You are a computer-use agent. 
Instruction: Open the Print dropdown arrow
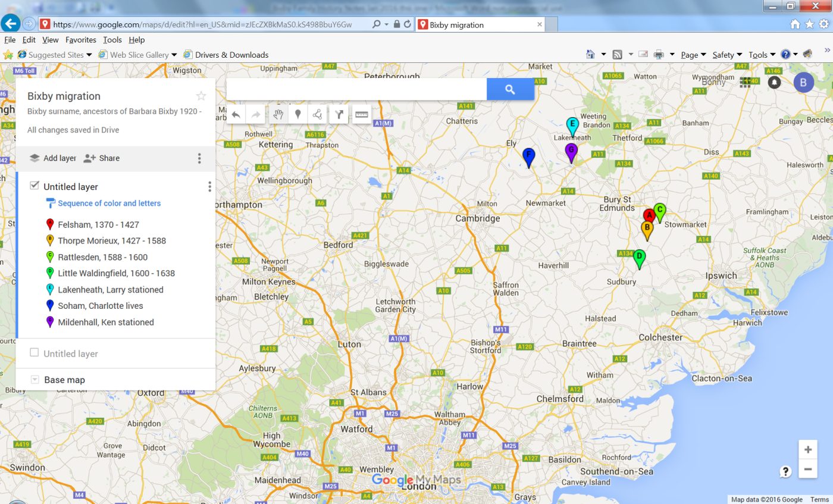[x=672, y=55]
